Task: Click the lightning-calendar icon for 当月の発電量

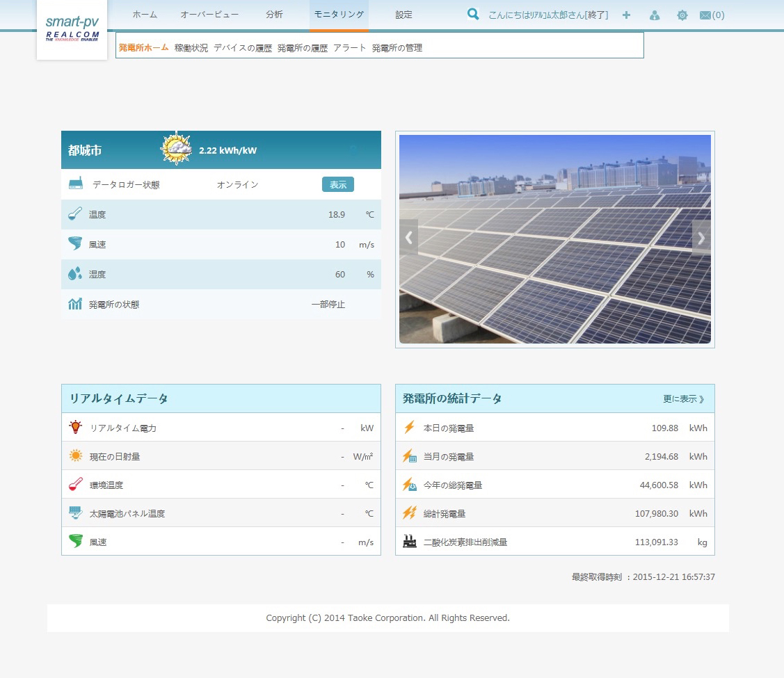Action: point(410,455)
